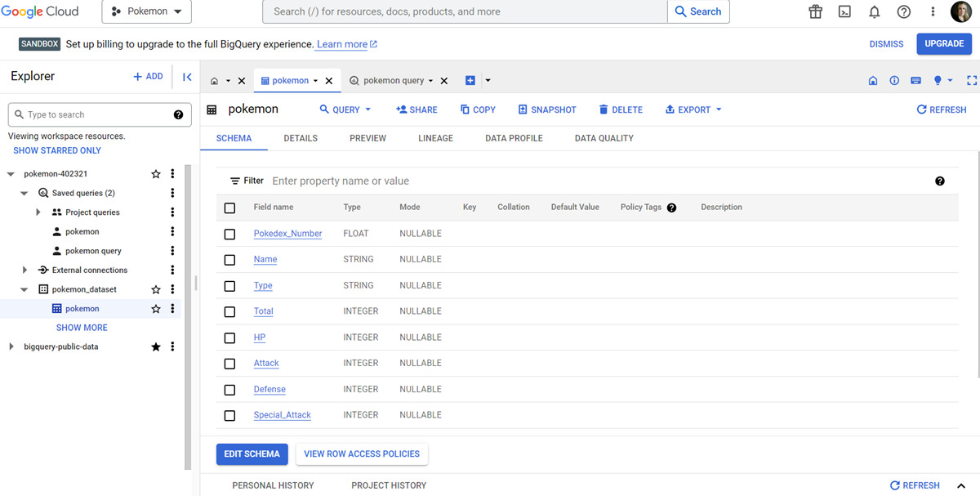Open the DATA QUALITY tab
Screen dimensions: 980x496
[604, 138]
